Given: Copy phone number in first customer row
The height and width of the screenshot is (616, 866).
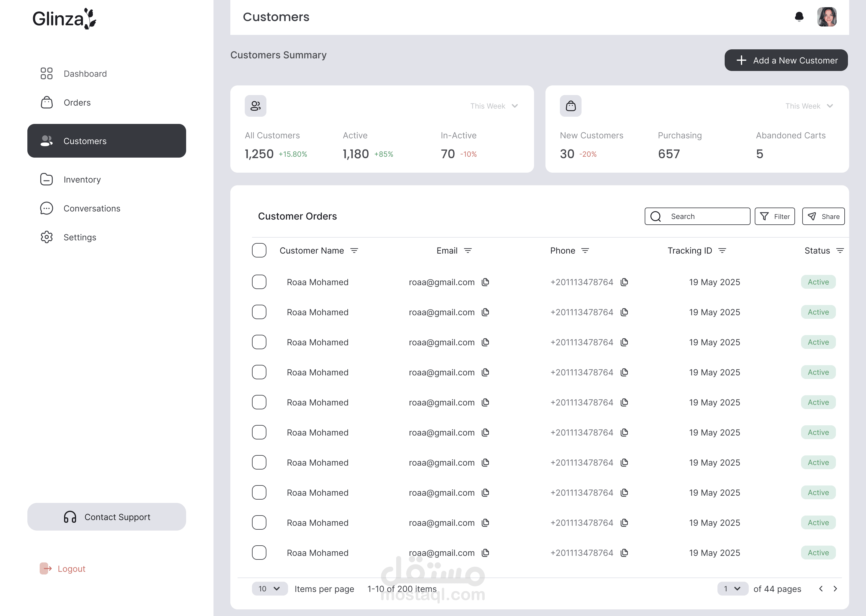Looking at the screenshot, I should click(x=624, y=282).
